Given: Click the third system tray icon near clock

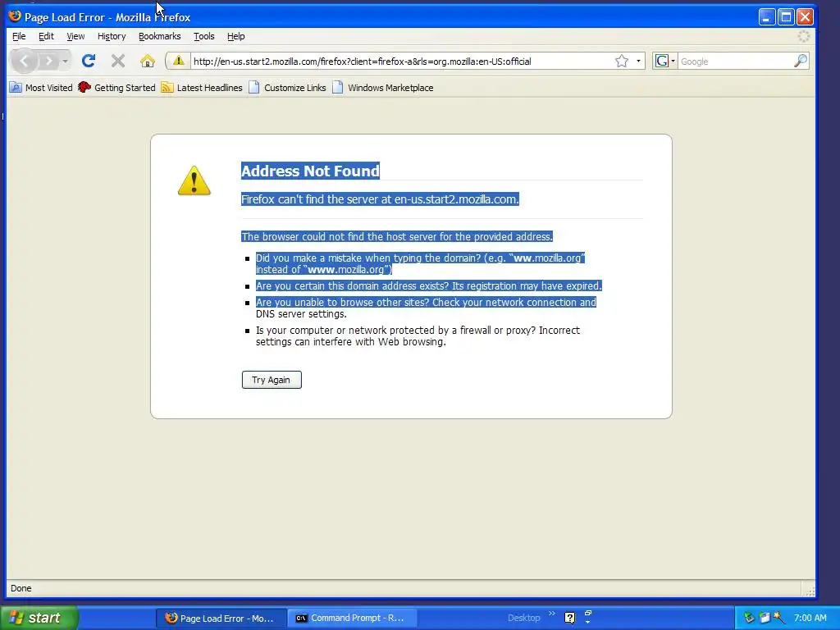Looking at the screenshot, I should pyautogui.click(x=779, y=618).
